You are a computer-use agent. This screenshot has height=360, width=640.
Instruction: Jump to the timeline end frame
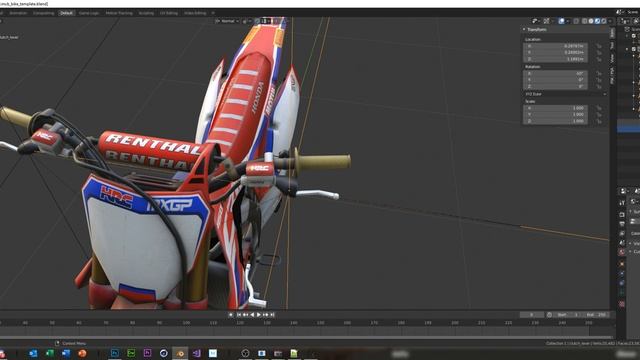(x=272, y=315)
